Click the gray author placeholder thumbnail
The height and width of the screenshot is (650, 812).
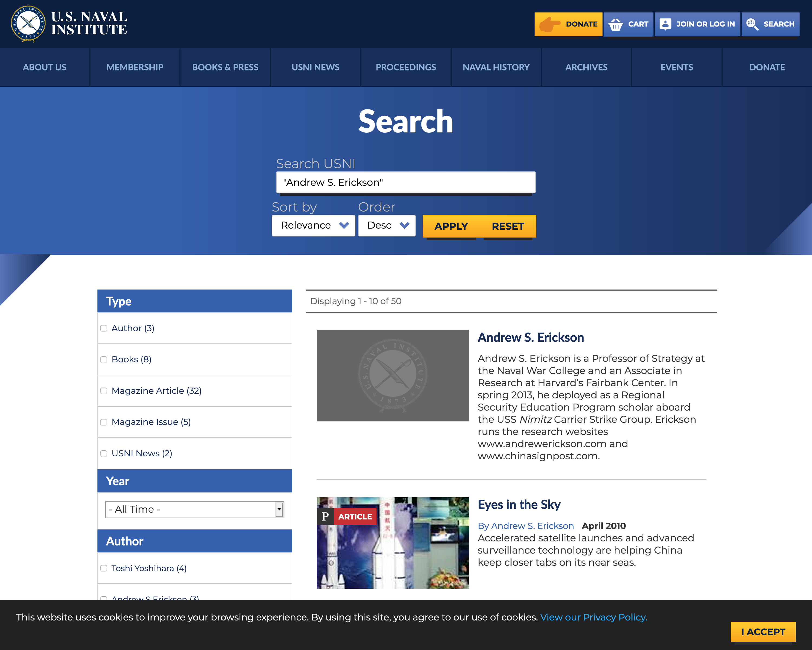393,376
